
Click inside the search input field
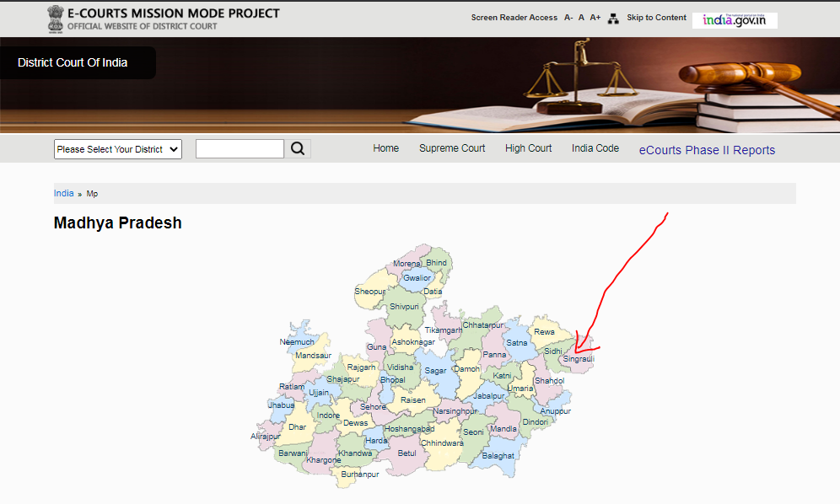point(240,148)
